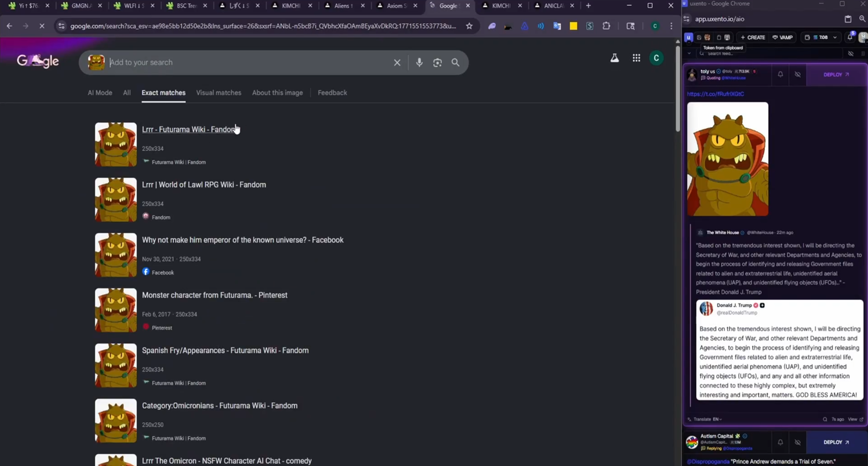The height and width of the screenshot is (466, 868).
Task: Toggle notification bell for toly post
Action: (x=780, y=74)
